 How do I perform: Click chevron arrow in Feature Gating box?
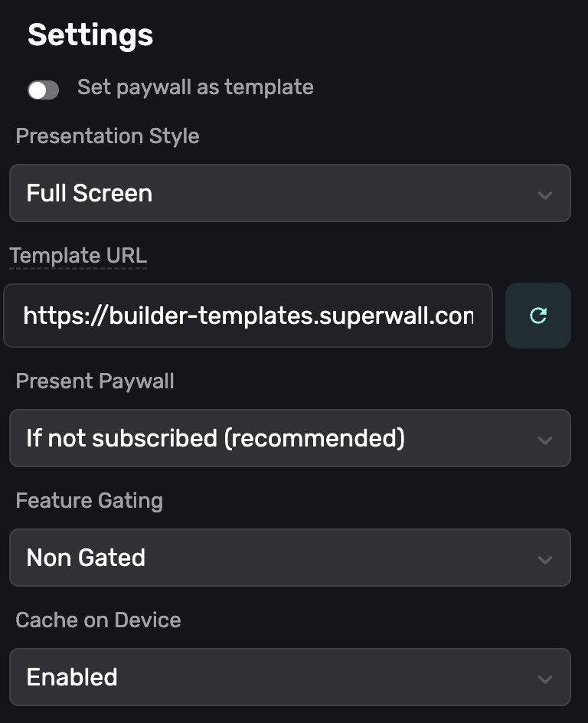point(545,559)
